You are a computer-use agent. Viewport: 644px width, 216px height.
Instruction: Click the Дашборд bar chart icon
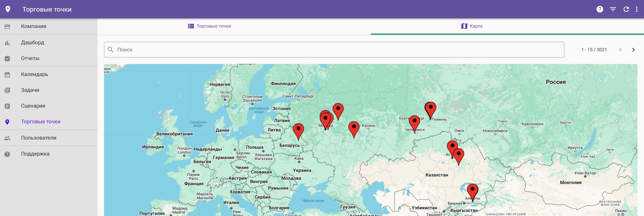(x=7, y=43)
